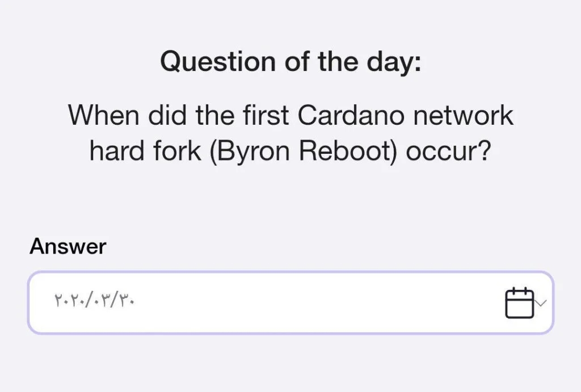Viewport: 581px width, 392px height.
Task: Click the "Question of the day:" heading
Action: pos(290,61)
